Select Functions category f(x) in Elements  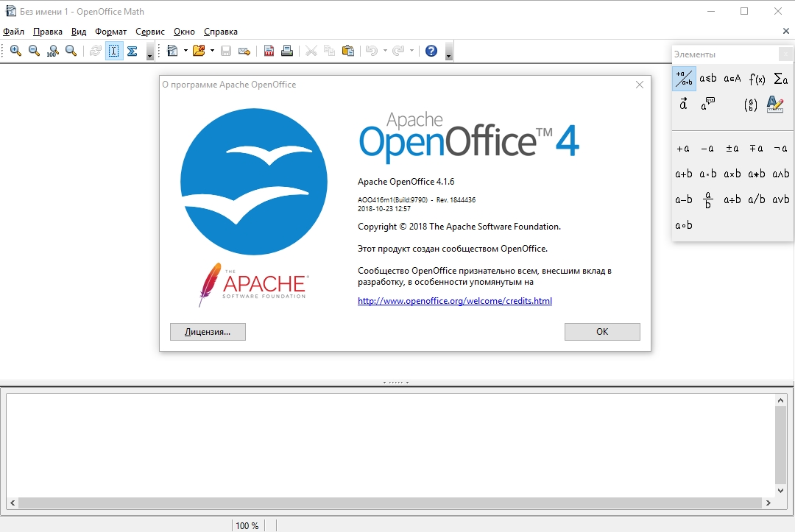(x=757, y=79)
